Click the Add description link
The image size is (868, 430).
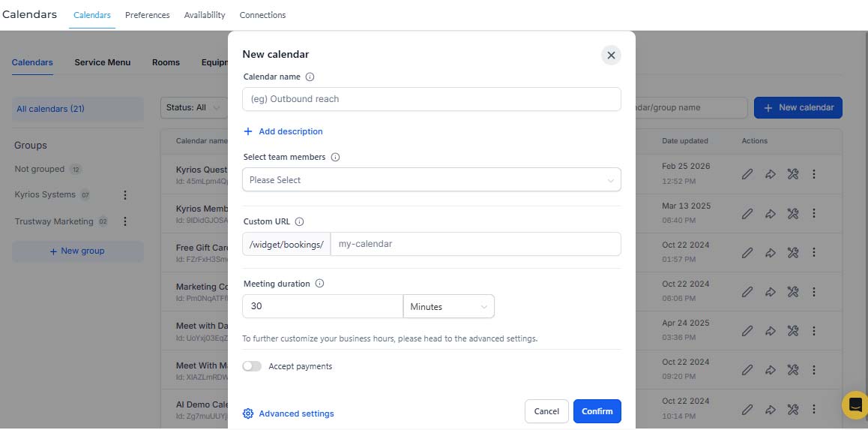tap(283, 131)
